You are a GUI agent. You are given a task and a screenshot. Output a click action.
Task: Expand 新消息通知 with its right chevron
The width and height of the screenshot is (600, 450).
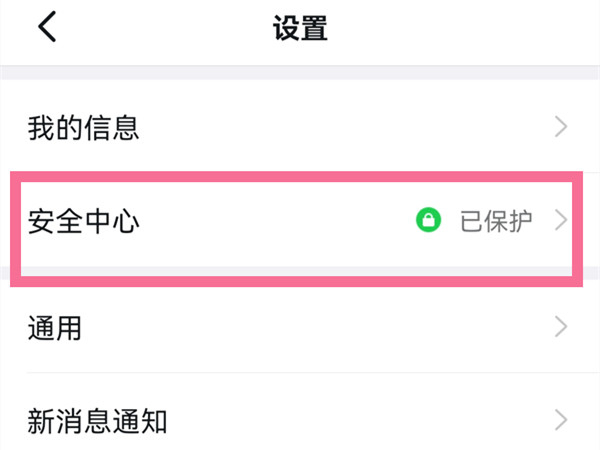pos(561,419)
